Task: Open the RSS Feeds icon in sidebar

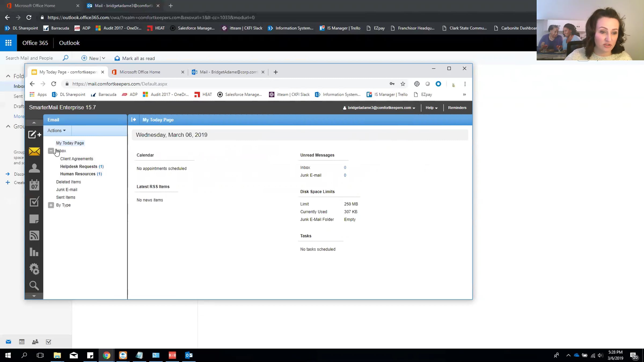Action: pyautogui.click(x=34, y=235)
